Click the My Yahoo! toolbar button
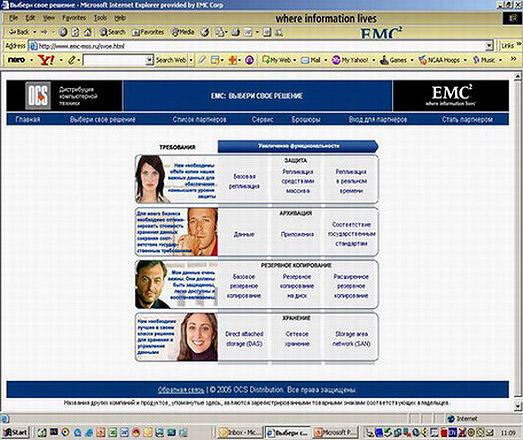 pos(350,60)
